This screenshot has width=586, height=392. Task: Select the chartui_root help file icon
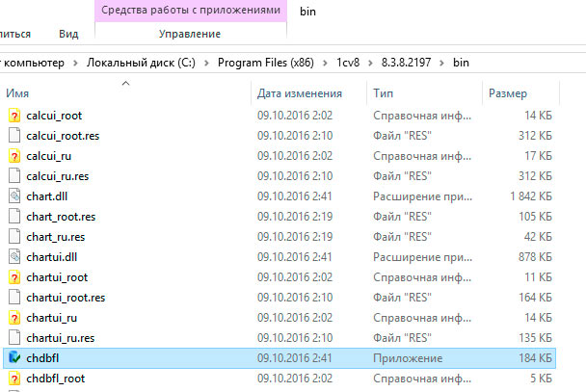pyautogui.click(x=14, y=277)
